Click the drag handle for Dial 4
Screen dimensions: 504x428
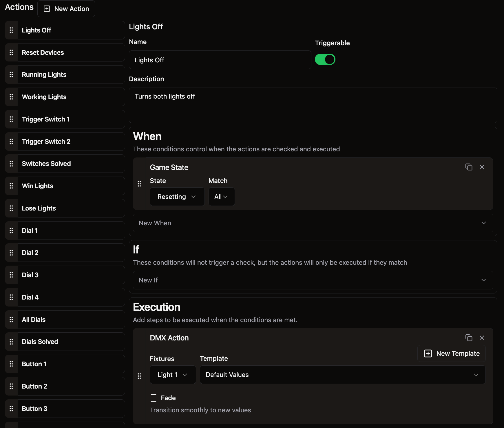11,297
